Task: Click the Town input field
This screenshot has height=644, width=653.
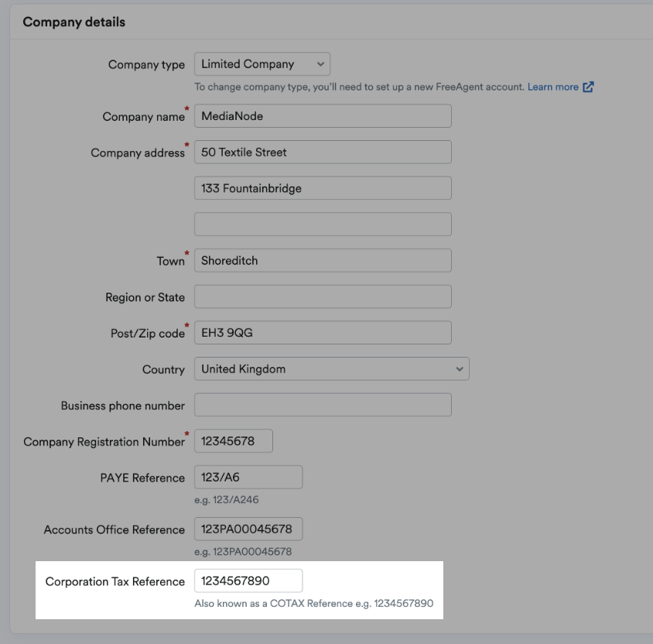Action: (323, 261)
